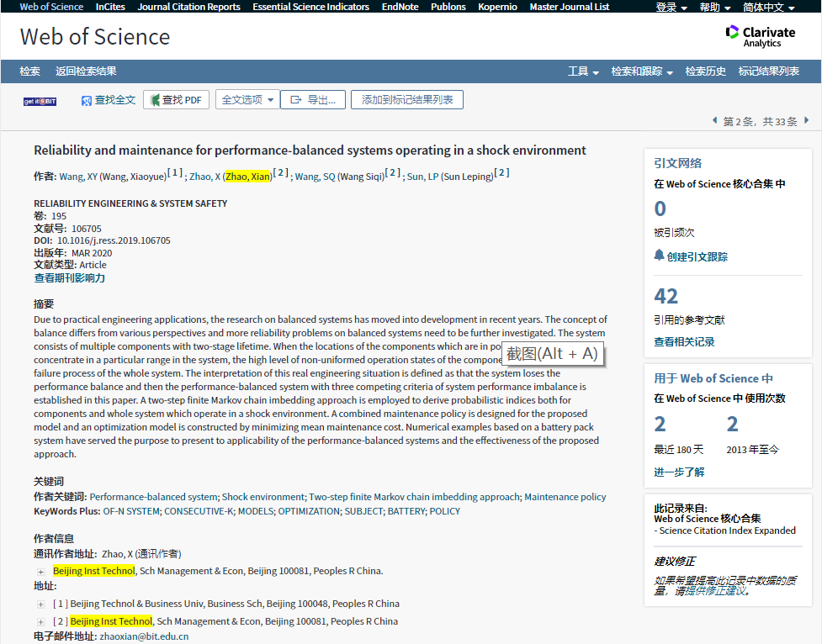Click the 0 times cited count
The height and width of the screenshot is (644, 822).
pos(660,209)
